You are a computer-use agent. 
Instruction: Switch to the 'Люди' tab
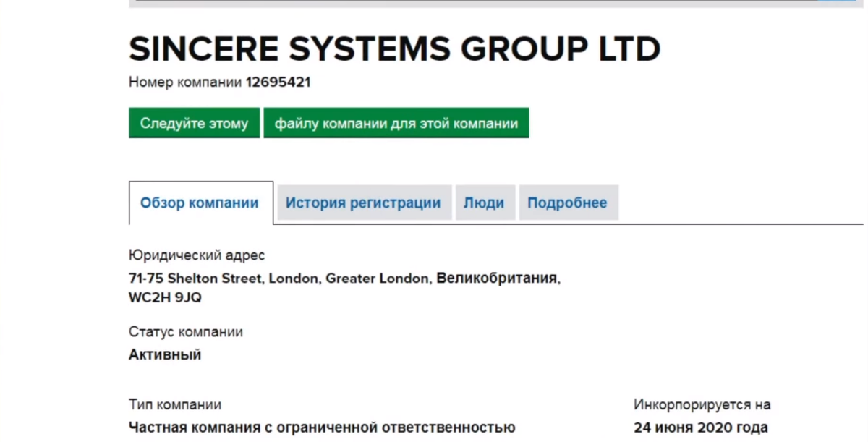tap(485, 203)
